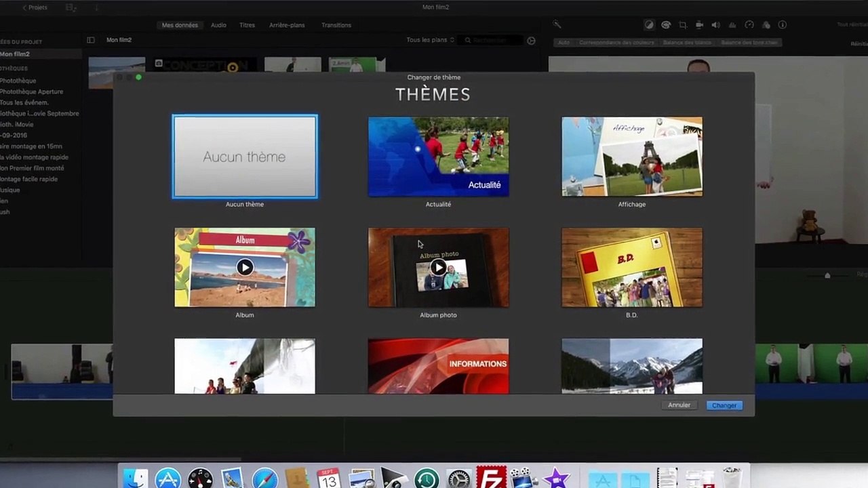Play the Album photo theme preview
The width and height of the screenshot is (868, 488).
[438, 267]
